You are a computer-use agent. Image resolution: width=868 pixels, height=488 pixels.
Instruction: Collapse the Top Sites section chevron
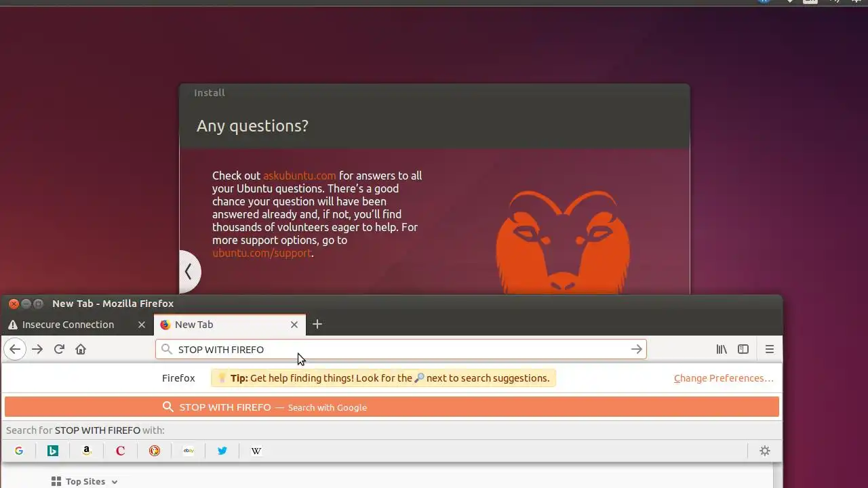115,482
